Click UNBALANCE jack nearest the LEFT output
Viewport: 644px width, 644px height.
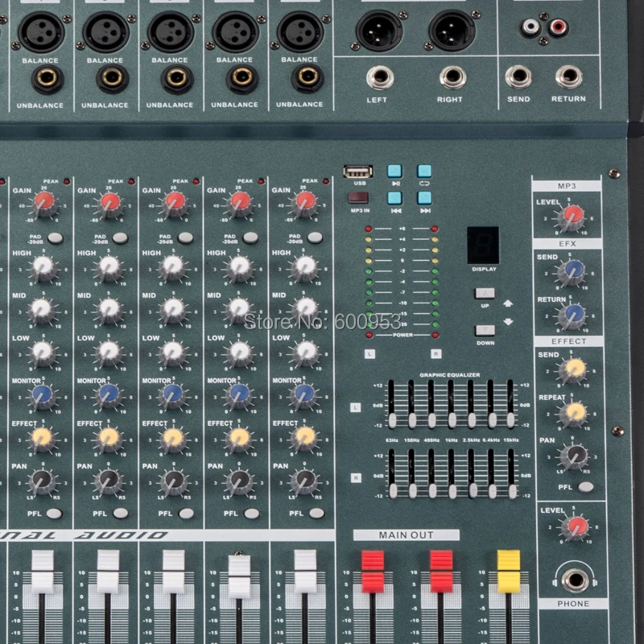(308, 77)
